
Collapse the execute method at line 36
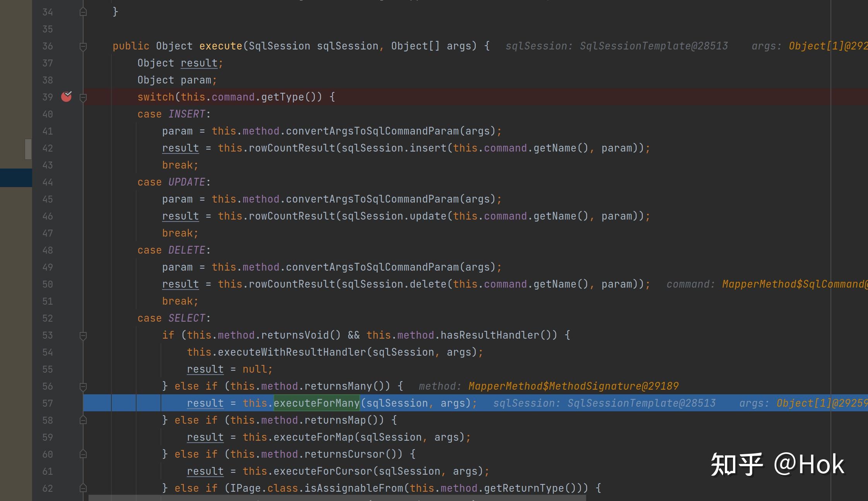83,46
